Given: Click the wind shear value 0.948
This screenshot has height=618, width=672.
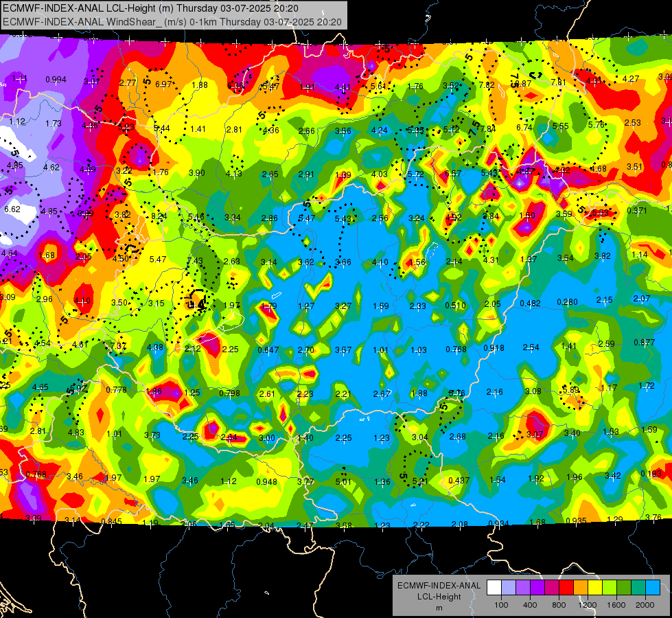Looking at the screenshot, I should tap(266, 481).
